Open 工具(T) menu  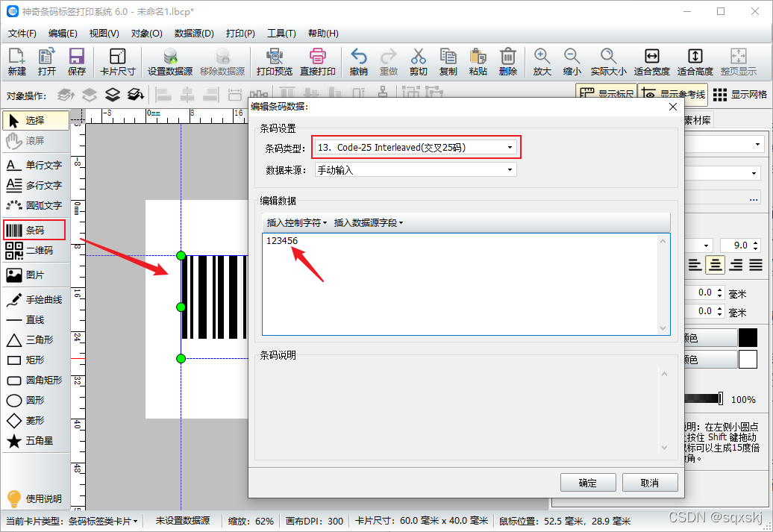coord(281,34)
